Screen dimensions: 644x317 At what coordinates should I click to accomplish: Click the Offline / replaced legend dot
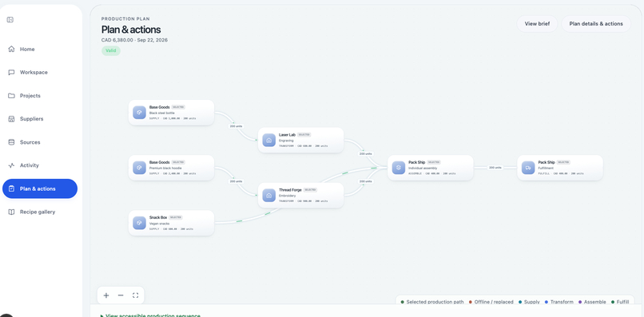471,302
